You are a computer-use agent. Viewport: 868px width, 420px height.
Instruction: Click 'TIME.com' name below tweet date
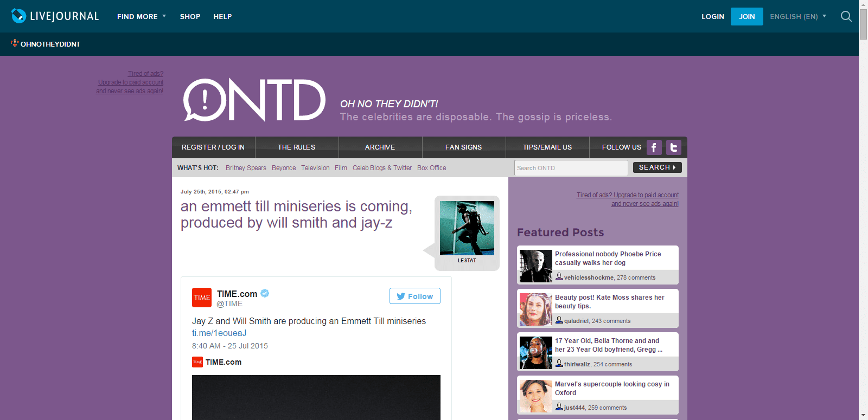point(224,362)
